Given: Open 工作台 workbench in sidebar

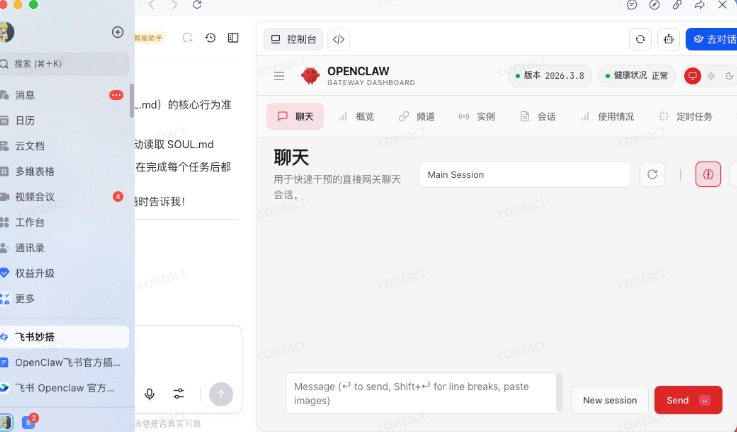Looking at the screenshot, I should (x=64, y=222).
